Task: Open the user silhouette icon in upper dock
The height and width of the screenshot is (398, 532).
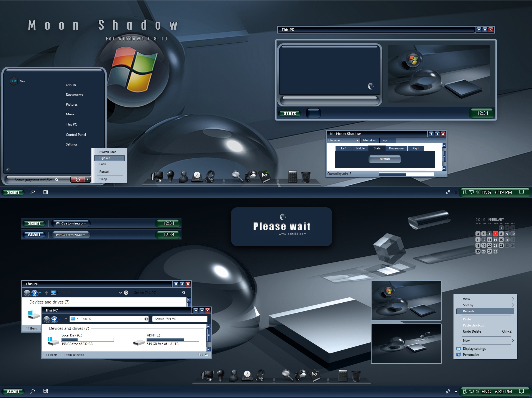Action: point(183,177)
